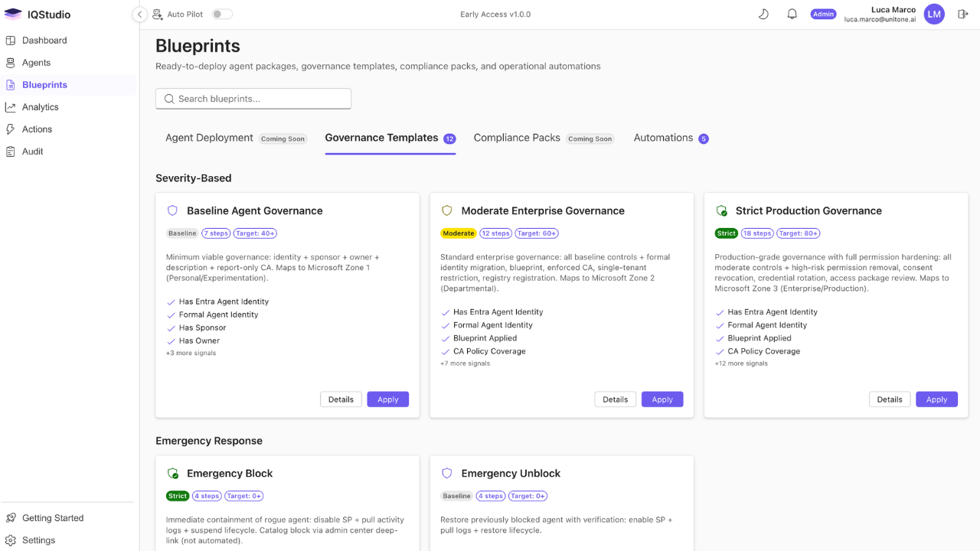This screenshot has width=980, height=551.
Task: Click the 'Has Owner' signal
Action: [x=199, y=341]
